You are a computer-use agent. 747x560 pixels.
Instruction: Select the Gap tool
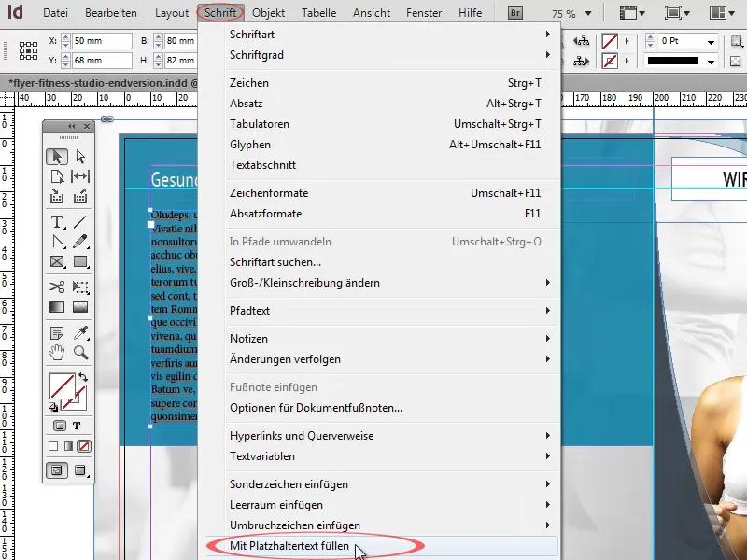[80, 176]
